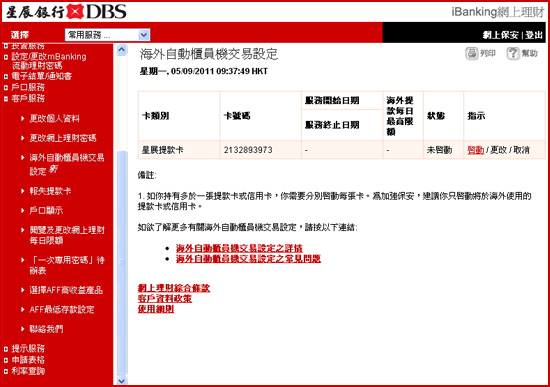Click sidebar scroll up arrow

click(x=121, y=50)
